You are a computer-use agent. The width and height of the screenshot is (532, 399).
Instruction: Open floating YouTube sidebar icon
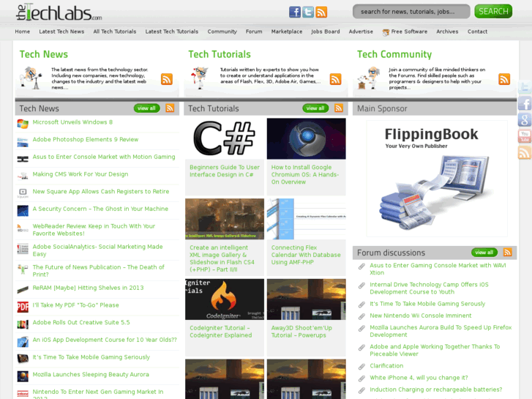tap(525, 136)
